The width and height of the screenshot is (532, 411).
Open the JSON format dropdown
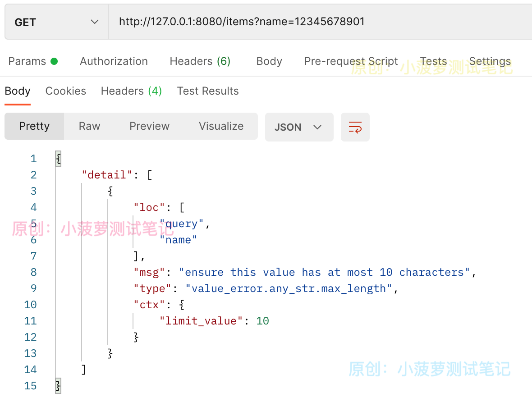(299, 127)
